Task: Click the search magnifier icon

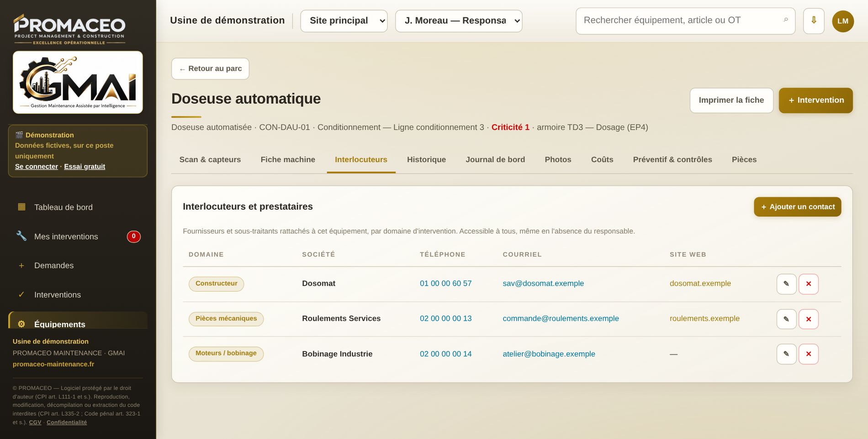Action: pos(786,20)
